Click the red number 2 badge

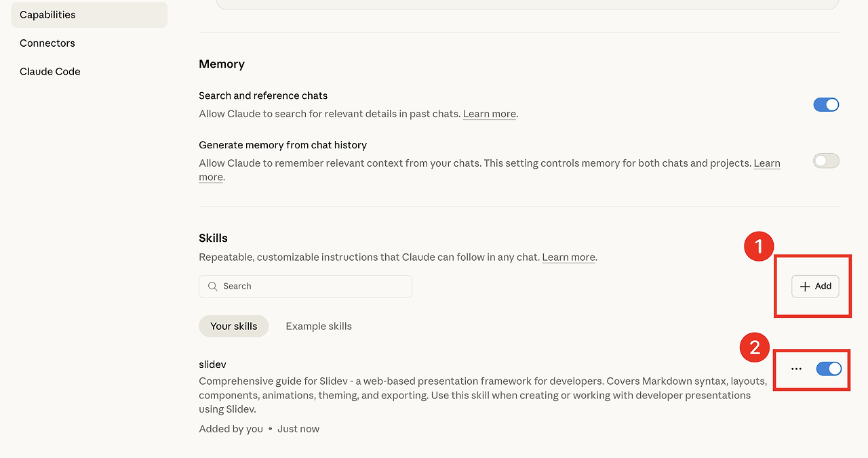point(754,348)
